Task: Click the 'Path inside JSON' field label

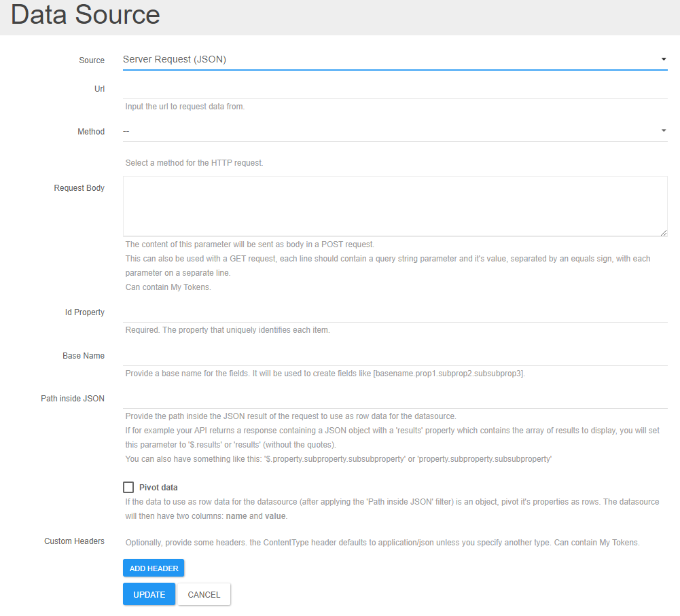Action: click(73, 399)
